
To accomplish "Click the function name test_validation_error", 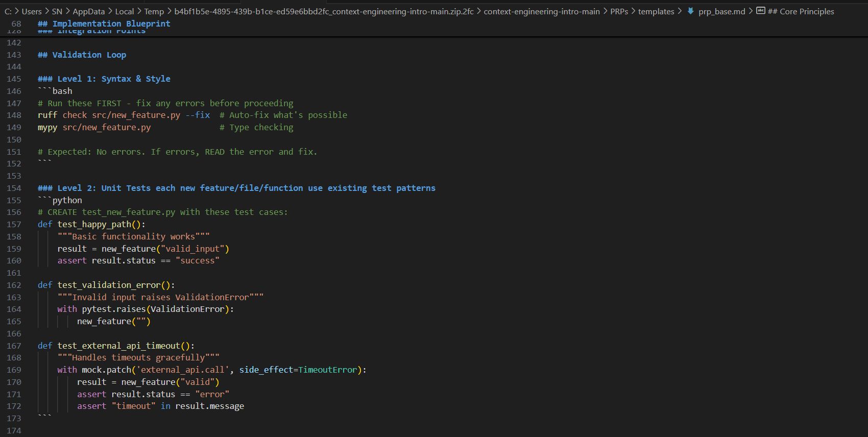I will pos(109,285).
